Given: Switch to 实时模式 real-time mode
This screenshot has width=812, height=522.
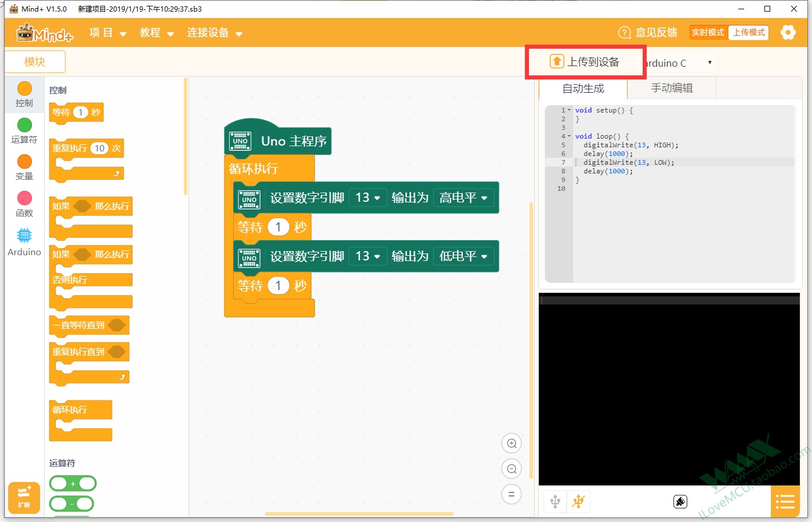Looking at the screenshot, I should 708,32.
